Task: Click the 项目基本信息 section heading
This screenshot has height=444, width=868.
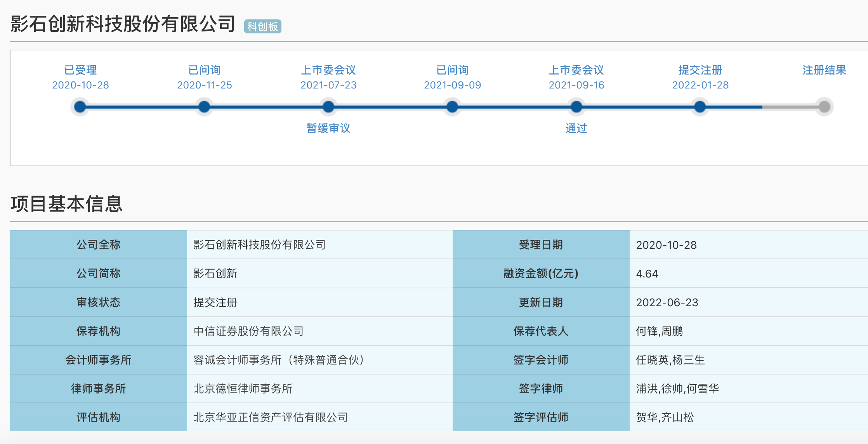Action: (66, 204)
